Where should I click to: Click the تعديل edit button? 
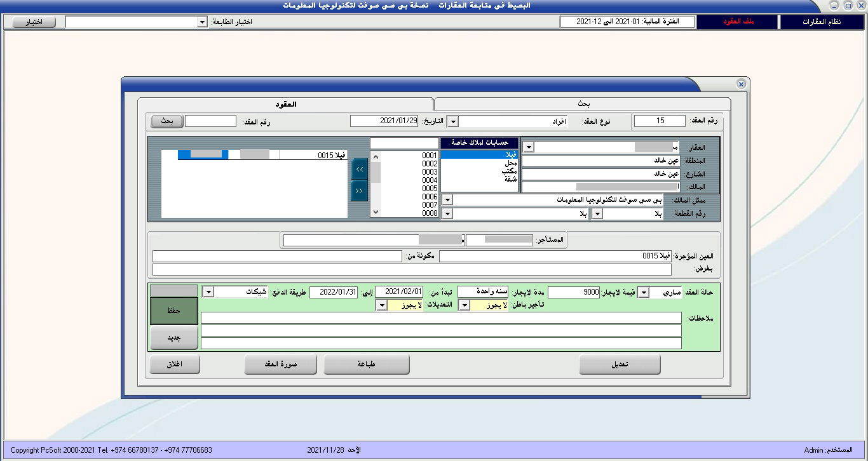620,364
